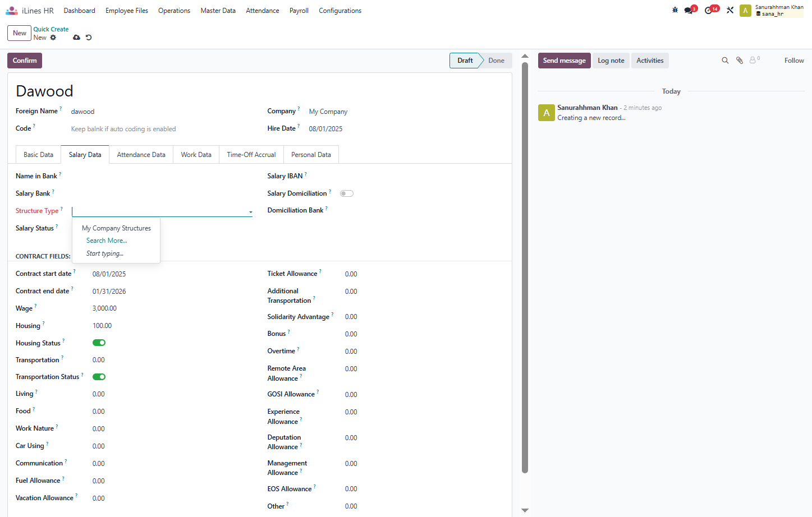
Task: Click the cloud save record icon
Action: [x=76, y=38]
